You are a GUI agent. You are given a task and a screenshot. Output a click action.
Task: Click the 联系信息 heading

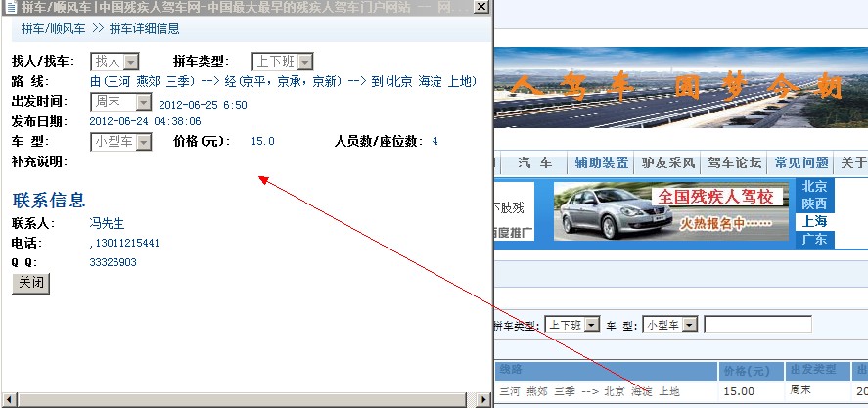point(49,200)
